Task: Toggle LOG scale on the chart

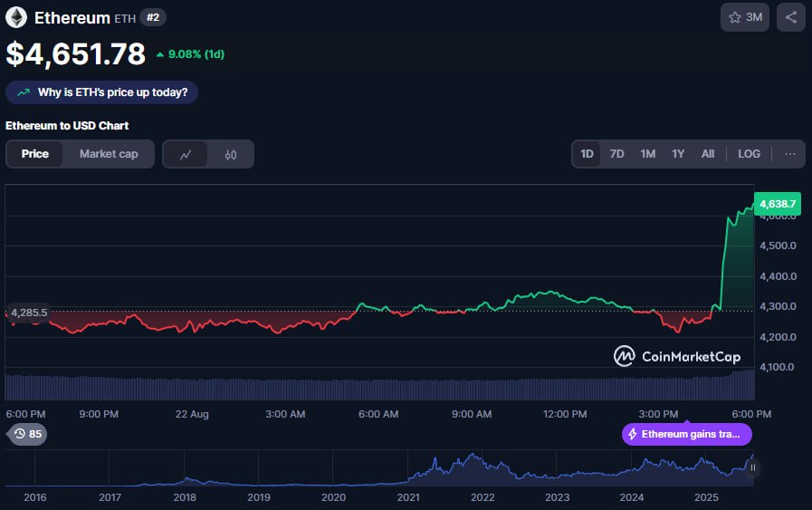Action: (749, 154)
